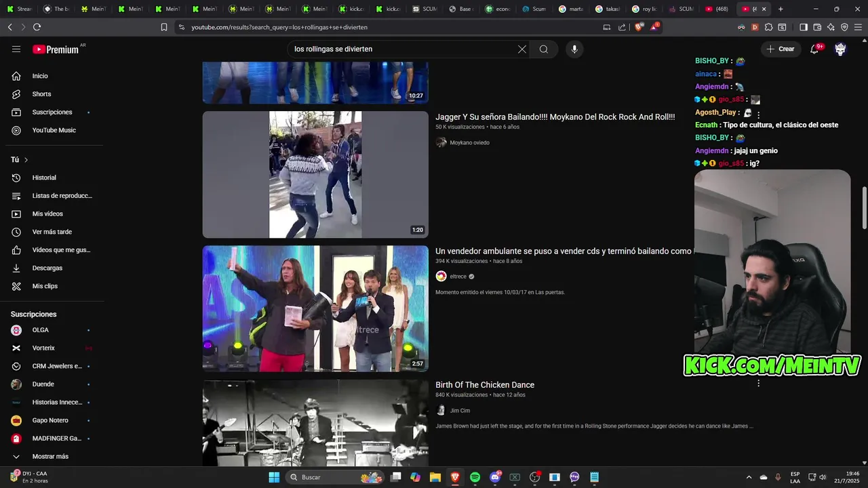868x488 pixels.
Task: Open the browser main menu
Action: (858, 27)
